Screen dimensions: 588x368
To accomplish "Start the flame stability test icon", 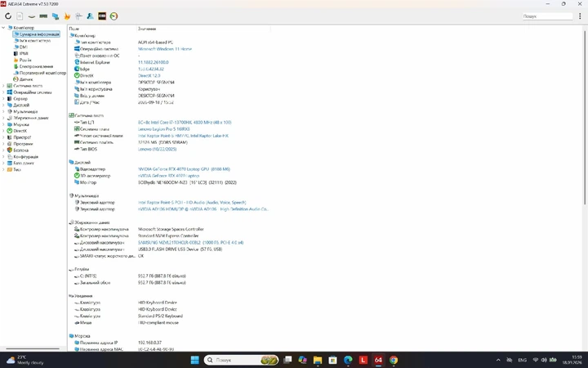I will (67, 16).
